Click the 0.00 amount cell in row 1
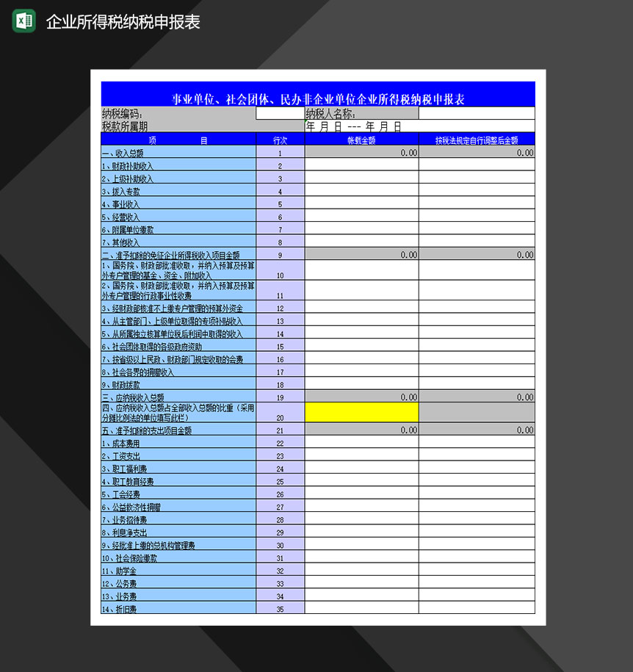Screen dimensions: 633x672 [362, 153]
